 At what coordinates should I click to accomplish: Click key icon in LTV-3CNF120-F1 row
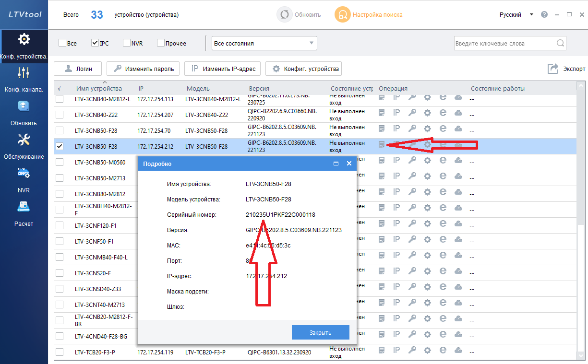(412, 224)
